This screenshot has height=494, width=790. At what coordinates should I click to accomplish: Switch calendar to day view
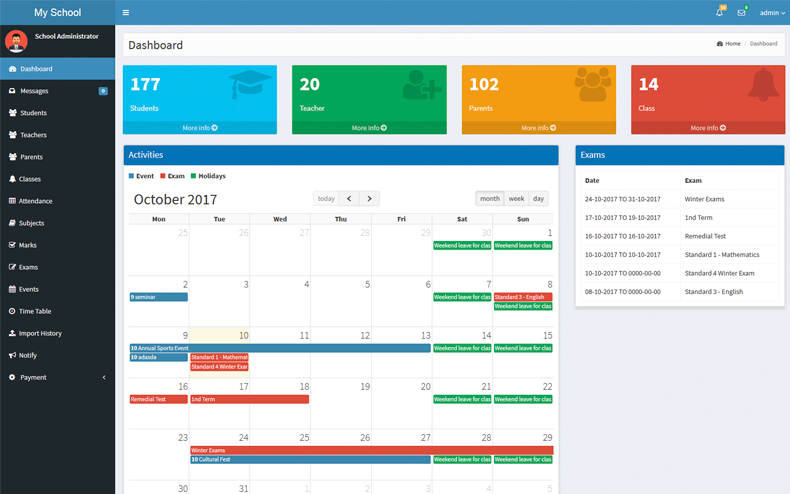(x=538, y=199)
